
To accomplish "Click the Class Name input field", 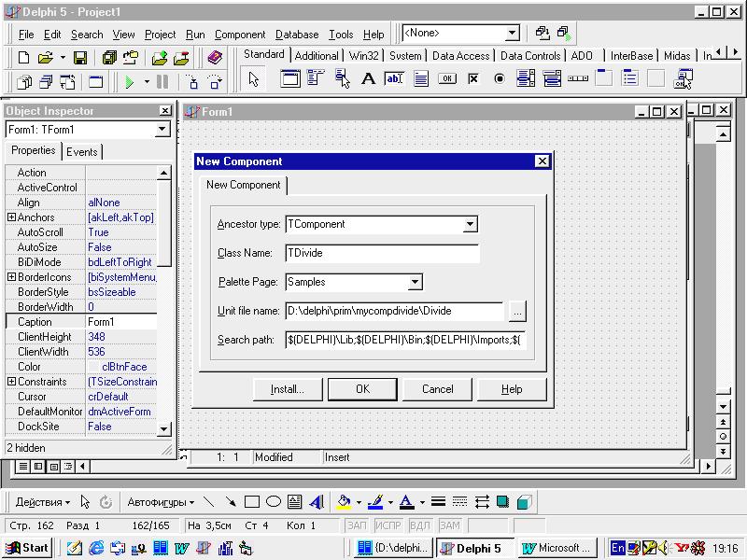I will (383, 253).
